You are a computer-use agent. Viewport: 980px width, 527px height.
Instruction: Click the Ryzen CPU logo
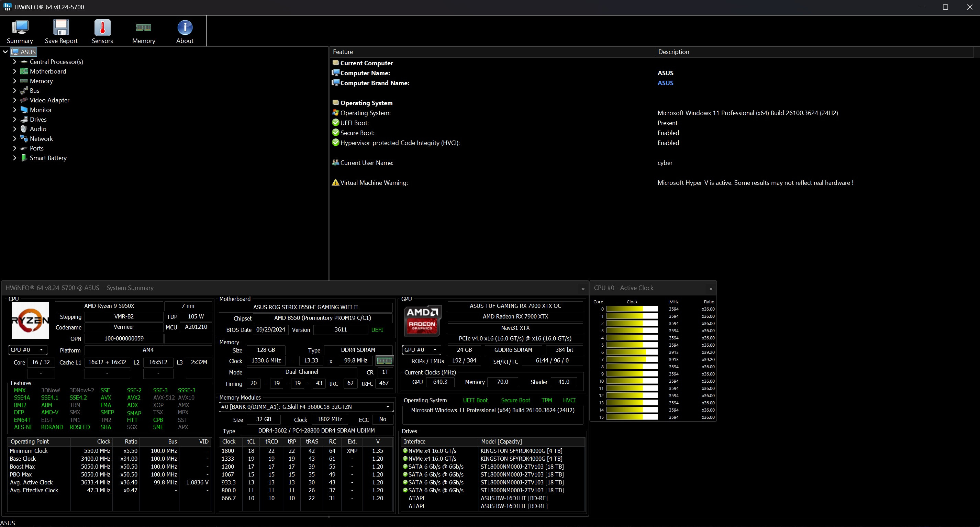[x=30, y=321]
